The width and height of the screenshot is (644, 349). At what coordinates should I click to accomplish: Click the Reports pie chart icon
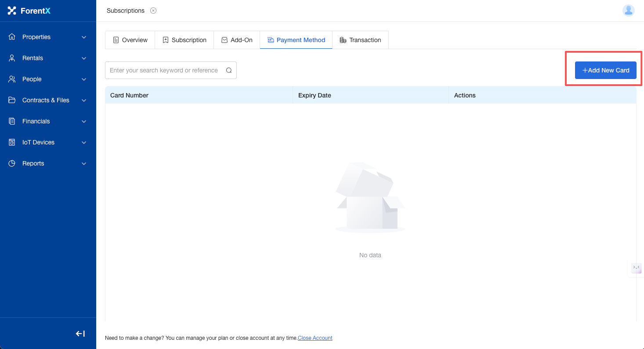tap(12, 163)
